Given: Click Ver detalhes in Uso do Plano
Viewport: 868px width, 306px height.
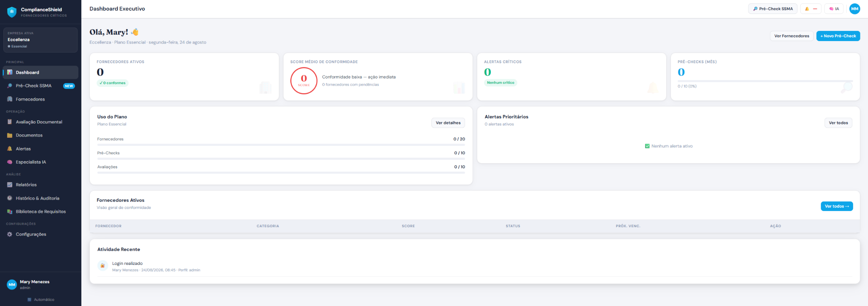Looking at the screenshot, I should (x=448, y=123).
